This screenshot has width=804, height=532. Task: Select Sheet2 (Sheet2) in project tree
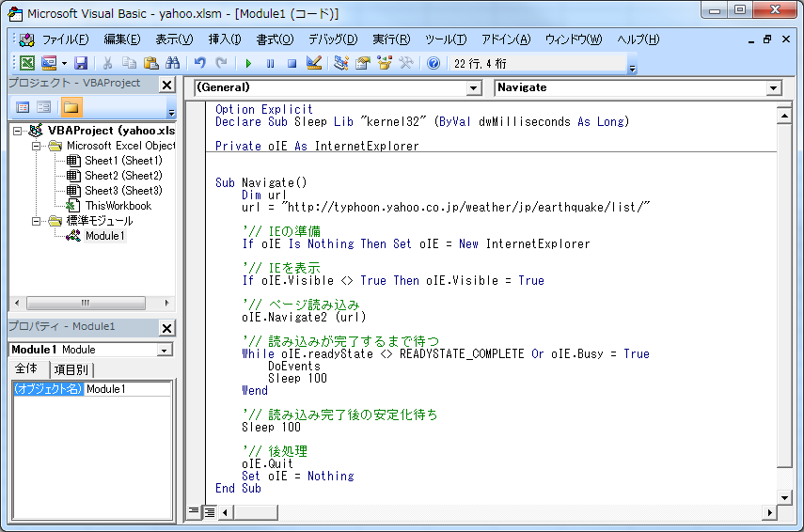123,176
